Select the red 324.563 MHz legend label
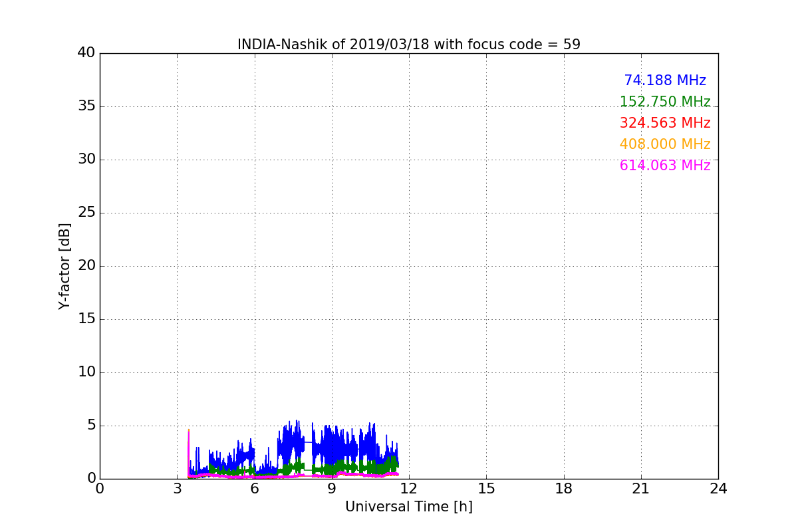Viewport: 798px width, 532px height. pos(665,123)
